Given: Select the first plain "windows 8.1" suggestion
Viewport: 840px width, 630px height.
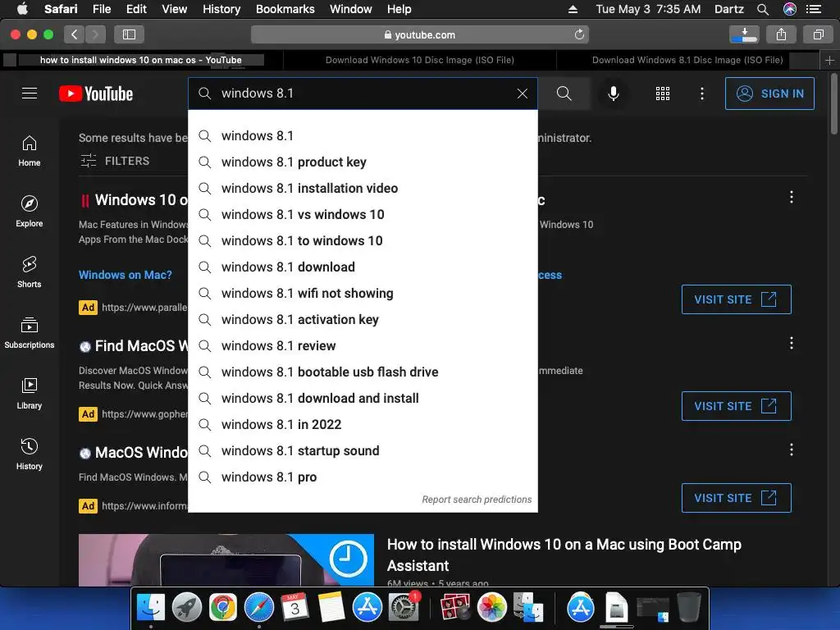Looking at the screenshot, I should point(363,135).
